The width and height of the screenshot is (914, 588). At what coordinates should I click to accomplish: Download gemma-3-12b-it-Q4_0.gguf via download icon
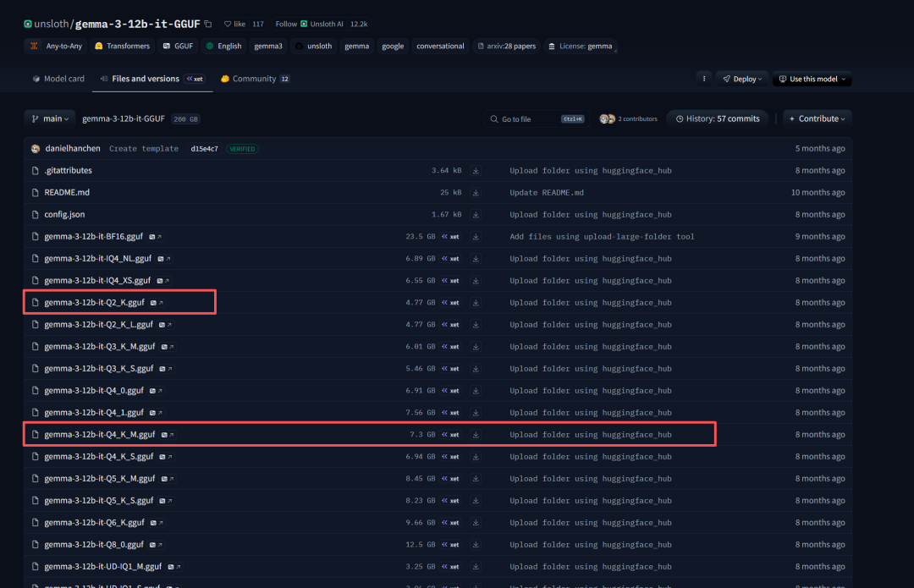[476, 390]
